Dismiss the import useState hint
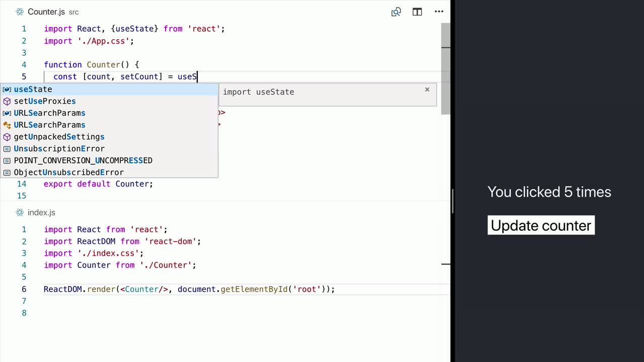The height and width of the screenshot is (362, 644). pos(427,89)
